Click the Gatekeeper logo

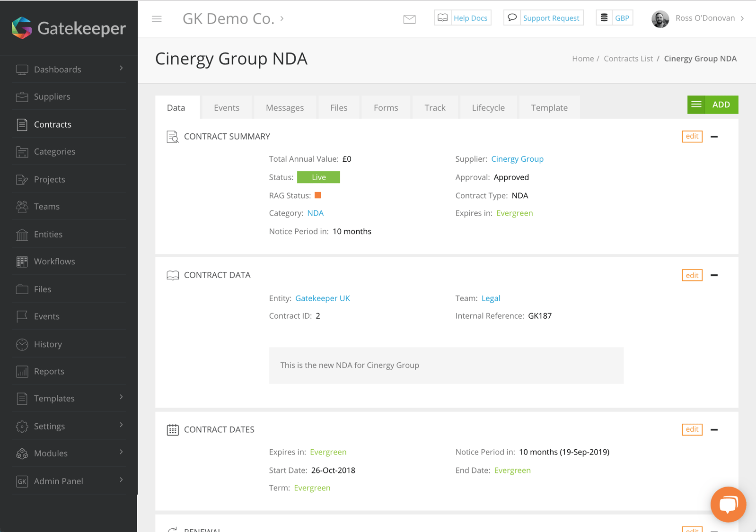69,28
